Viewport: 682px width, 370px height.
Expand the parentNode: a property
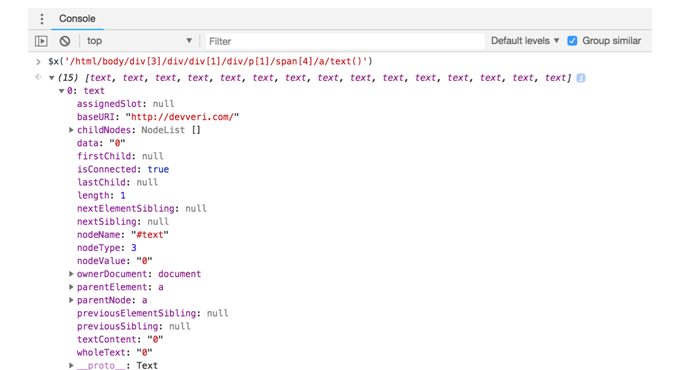(71, 300)
